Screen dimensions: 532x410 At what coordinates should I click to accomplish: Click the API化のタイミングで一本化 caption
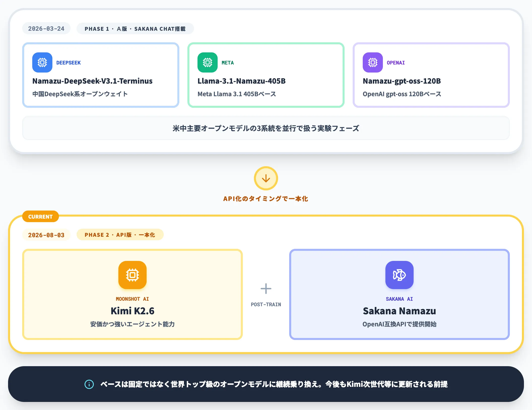pos(266,199)
